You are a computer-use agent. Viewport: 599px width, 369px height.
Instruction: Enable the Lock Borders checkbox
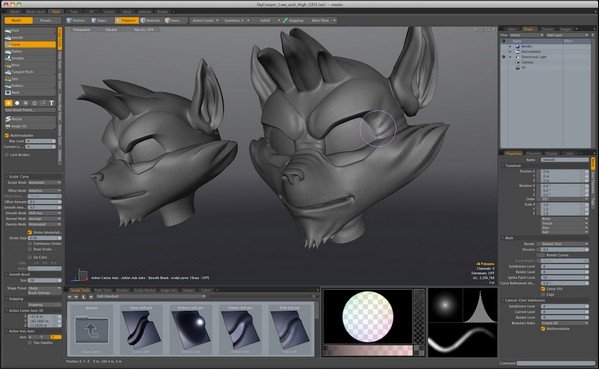click(x=7, y=155)
